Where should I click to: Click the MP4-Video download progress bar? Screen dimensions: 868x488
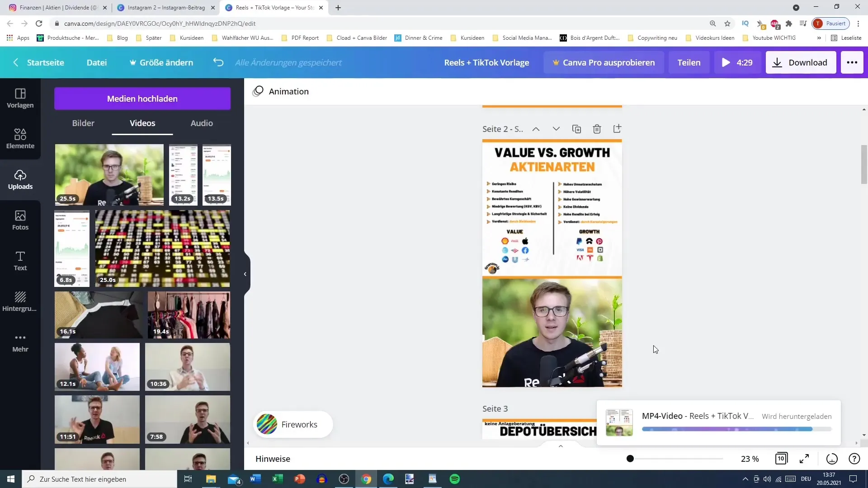coord(736,429)
